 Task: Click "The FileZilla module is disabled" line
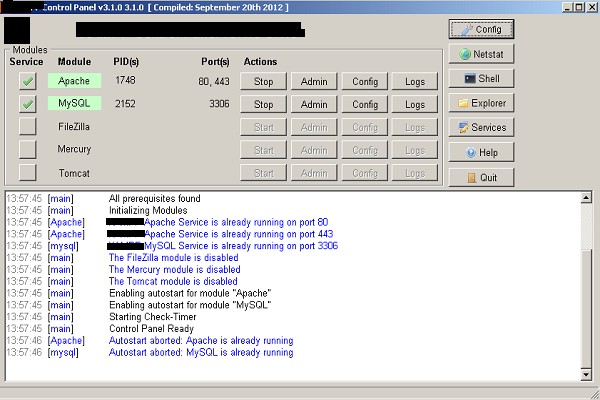coord(173,258)
